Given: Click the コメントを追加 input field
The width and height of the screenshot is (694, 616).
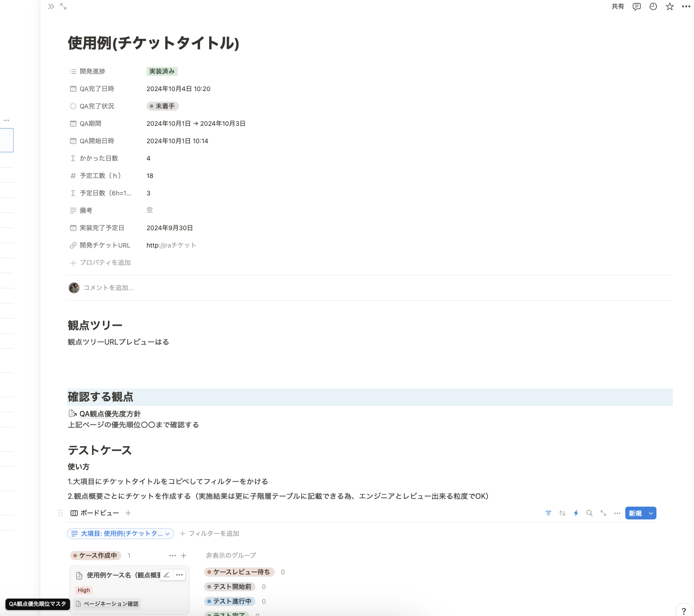Looking at the screenshot, I should click(108, 288).
